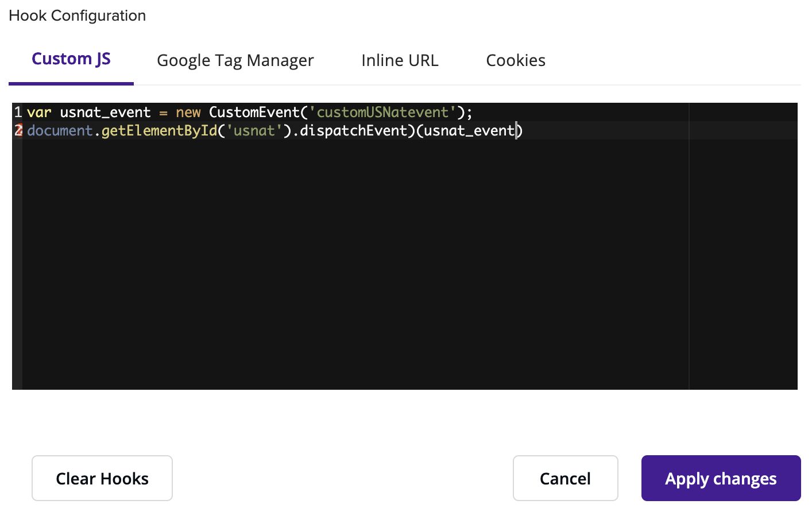Click line number 1 in the gutter

18,112
